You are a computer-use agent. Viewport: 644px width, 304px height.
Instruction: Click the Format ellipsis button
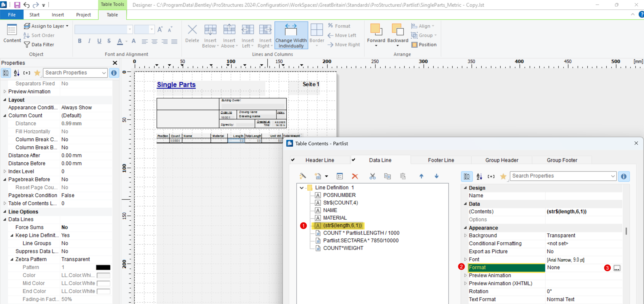[617, 268]
